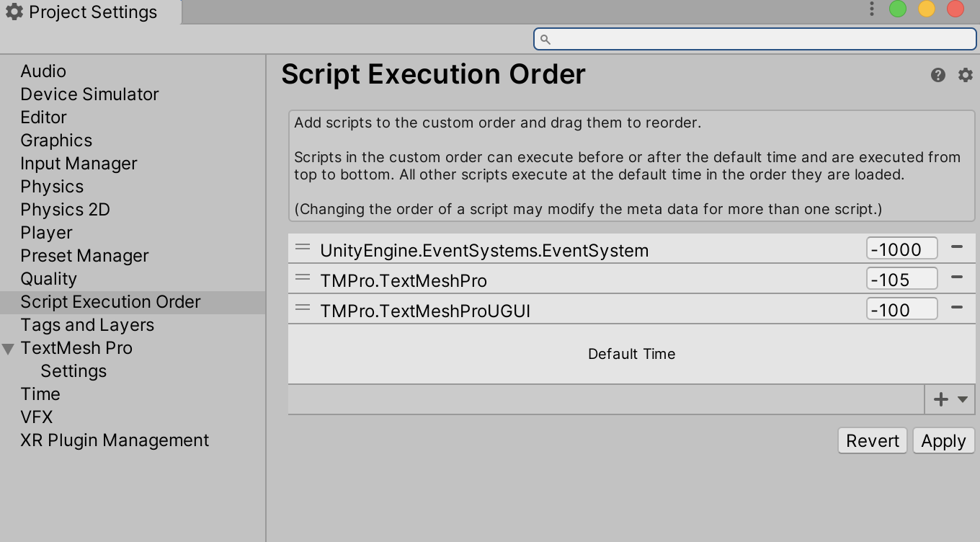
Task: Select the UnityEngine.EventSystems.EventSystem script name
Action: pyautogui.click(x=484, y=251)
